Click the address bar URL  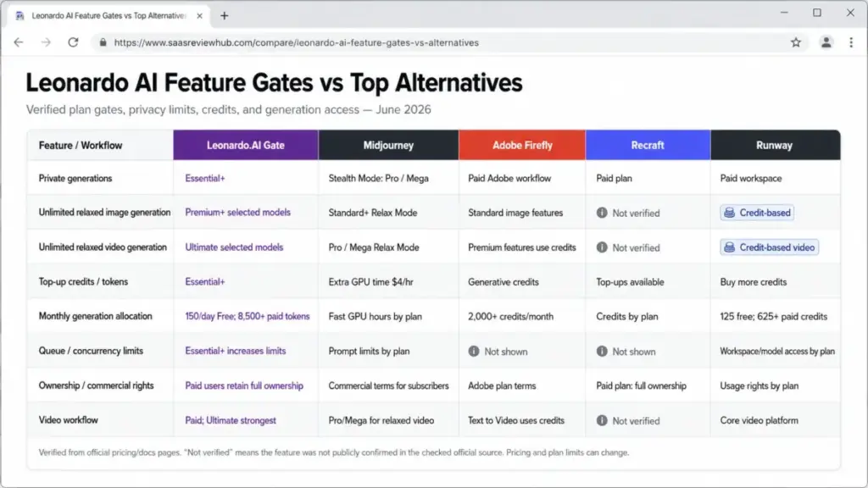coord(296,42)
